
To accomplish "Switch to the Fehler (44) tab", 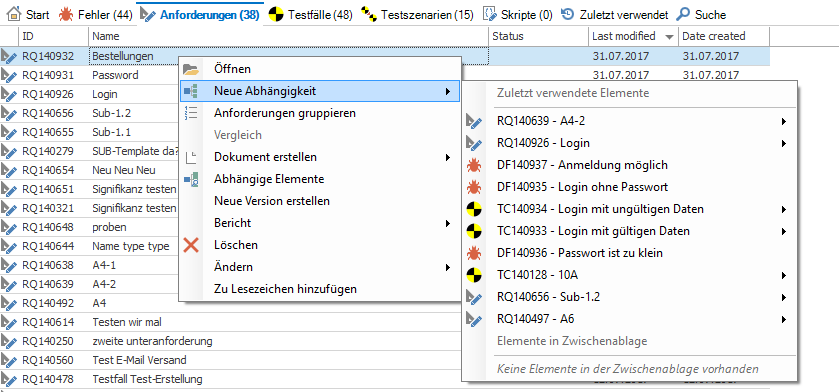I will pyautogui.click(x=96, y=14).
